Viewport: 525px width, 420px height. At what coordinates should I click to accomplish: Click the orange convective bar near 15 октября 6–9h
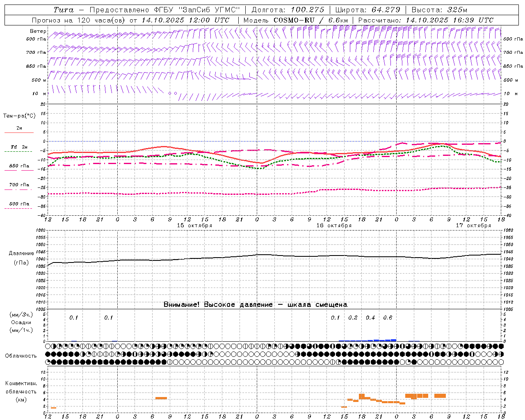tap(161, 398)
